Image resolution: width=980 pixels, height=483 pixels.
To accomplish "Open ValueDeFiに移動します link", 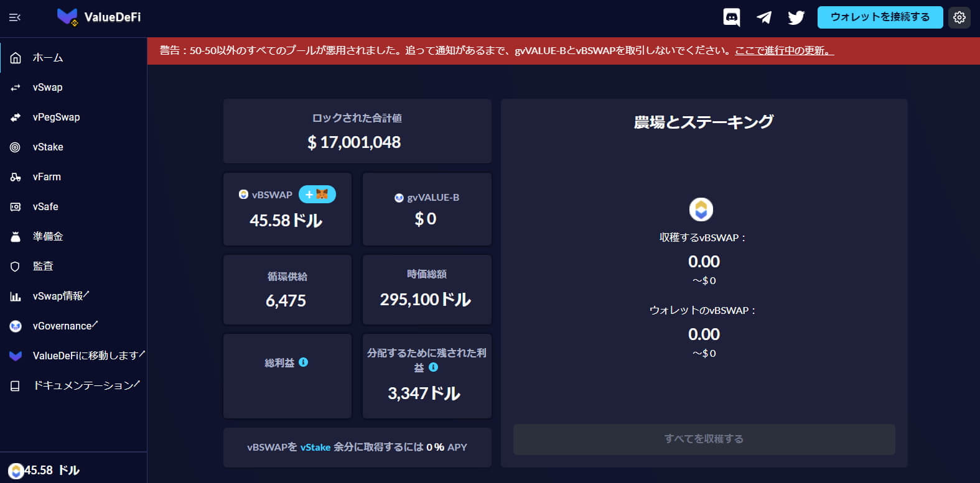I will coord(88,356).
